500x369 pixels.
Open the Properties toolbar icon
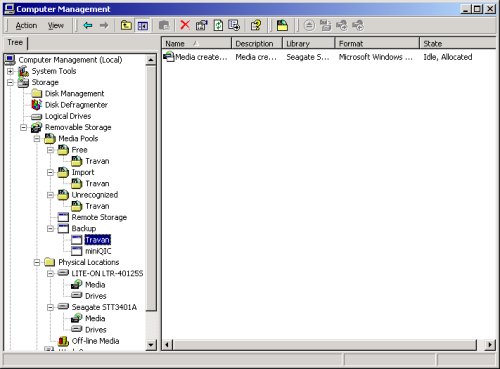click(x=202, y=25)
